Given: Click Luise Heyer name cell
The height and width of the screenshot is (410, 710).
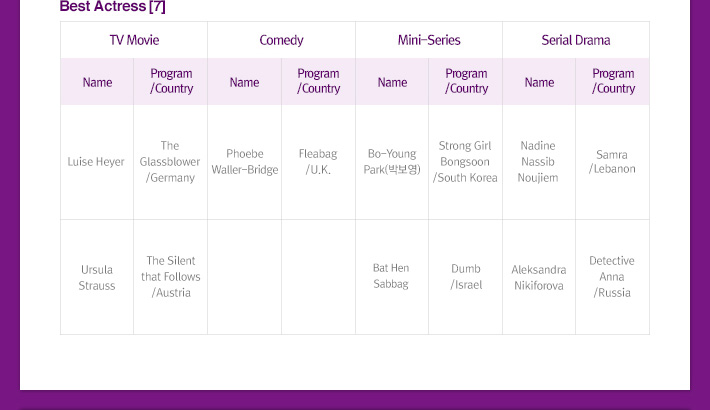Looking at the screenshot, I should tap(96, 162).
